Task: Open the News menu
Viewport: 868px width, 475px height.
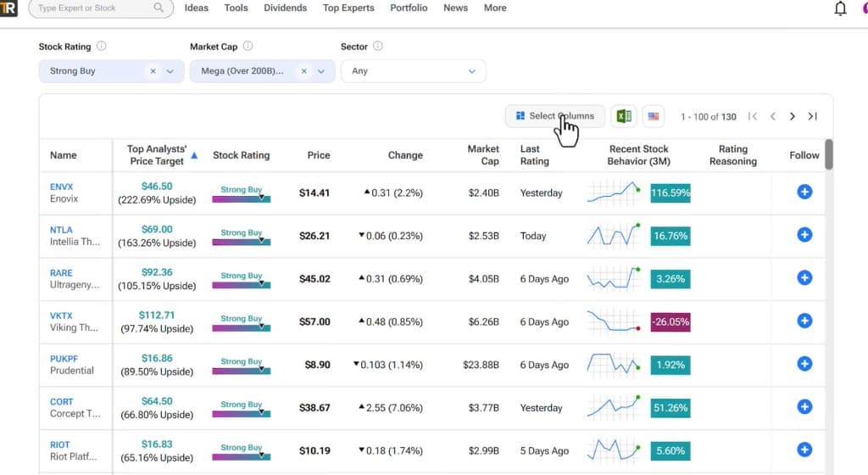Action: [x=455, y=8]
